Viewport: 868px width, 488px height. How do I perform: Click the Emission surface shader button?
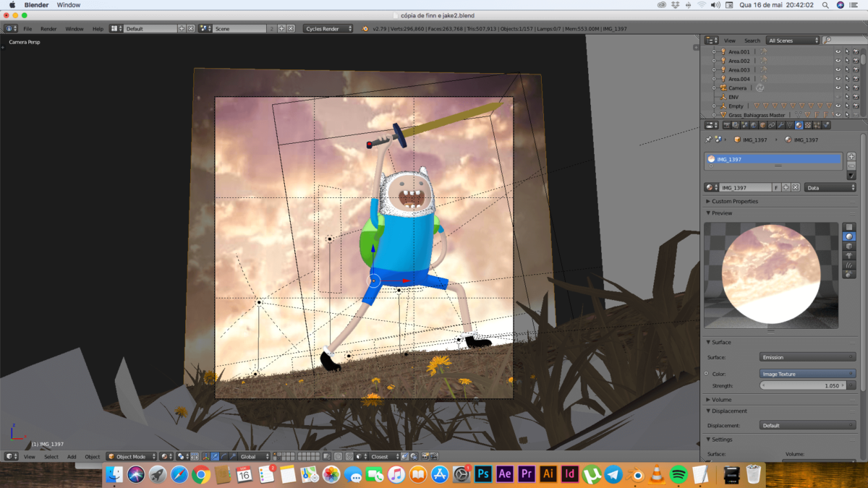[807, 357]
